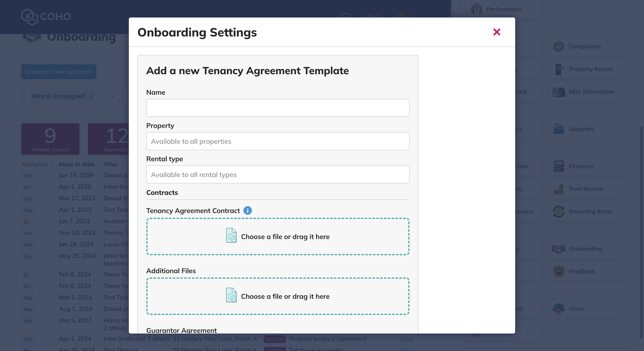Open the Property dropdown
The image size is (644, 351).
[x=278, y=141]
